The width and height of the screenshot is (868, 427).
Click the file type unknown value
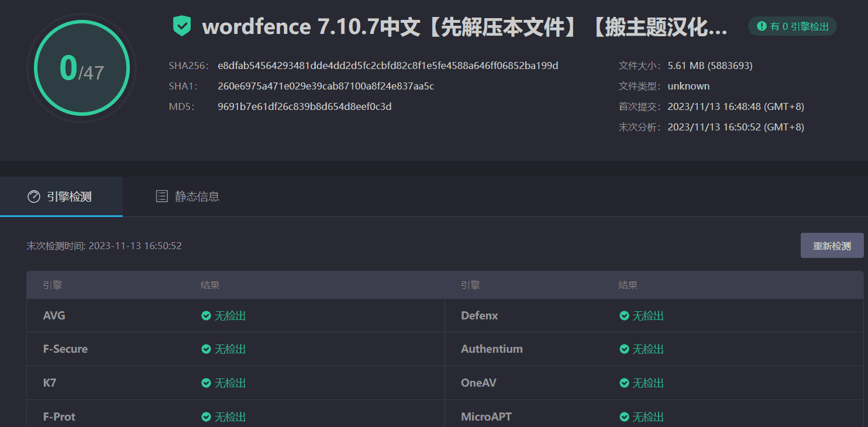[x=688, y=86]
